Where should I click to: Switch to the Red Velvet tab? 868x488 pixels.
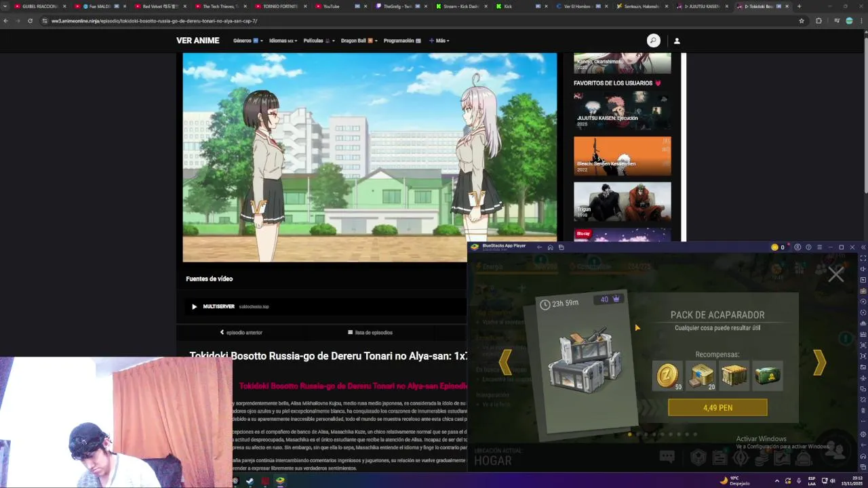[160, 6]
